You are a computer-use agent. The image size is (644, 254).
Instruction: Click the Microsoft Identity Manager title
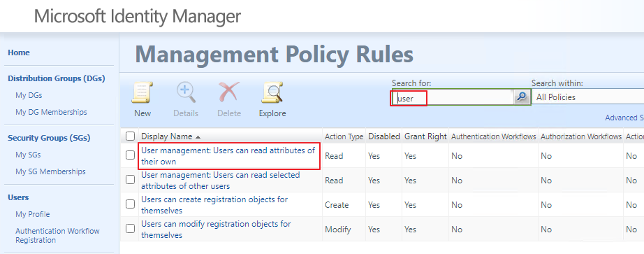tap(137, 17)
